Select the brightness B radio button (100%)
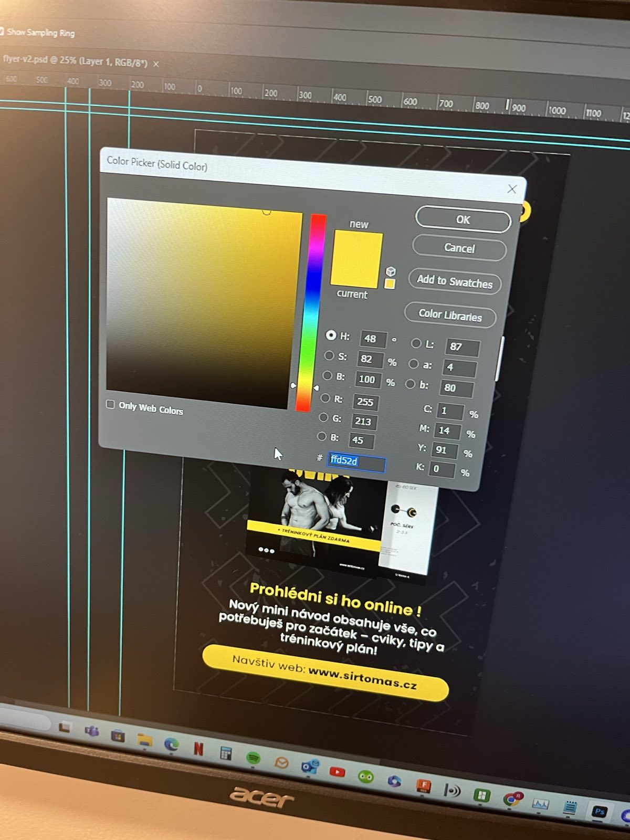Image resolution: width=630 pixels, height=840 pixels. coord(327,376)
